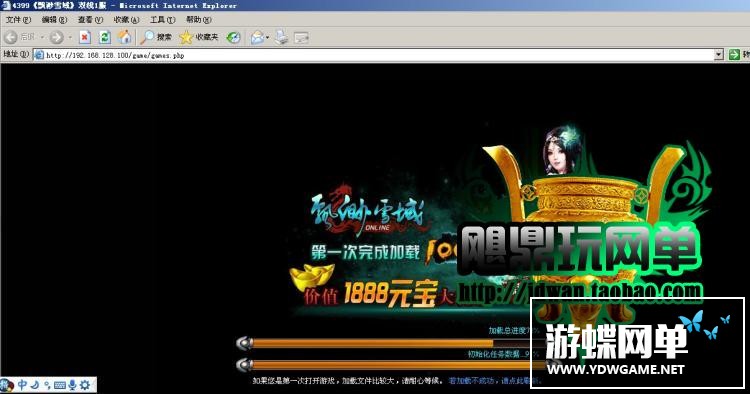
Task: Refresh the page with green arrows icon
Action: tap(105, 37)
